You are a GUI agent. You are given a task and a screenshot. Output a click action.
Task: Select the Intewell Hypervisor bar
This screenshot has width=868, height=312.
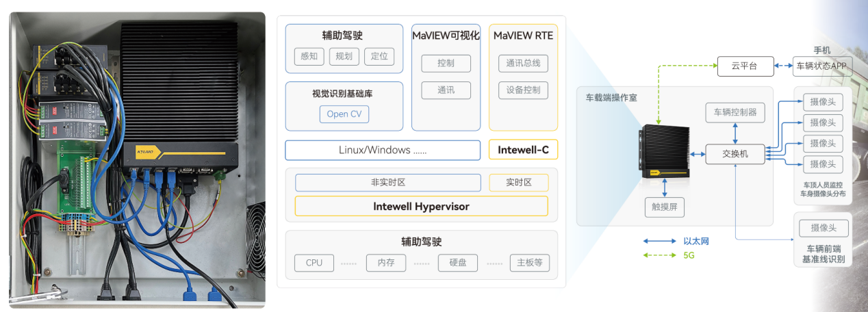point(421,206)
